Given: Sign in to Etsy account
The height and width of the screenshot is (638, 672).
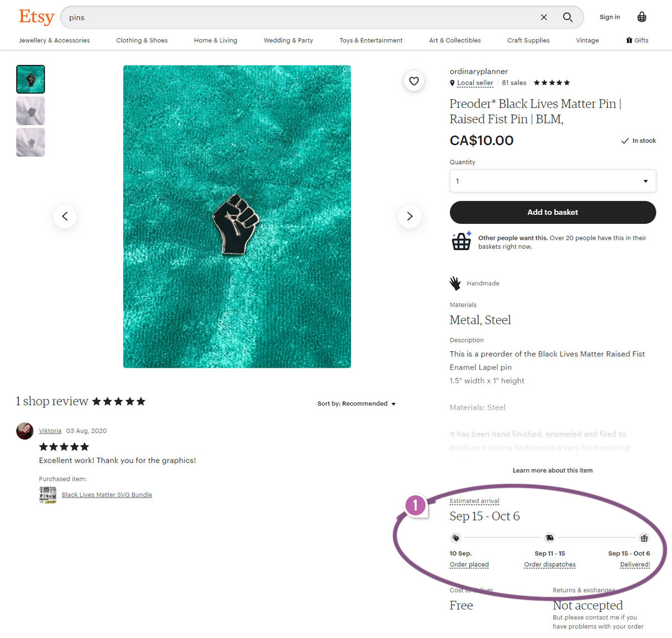Looking at the screenshot, I should [x=609, y=17].
